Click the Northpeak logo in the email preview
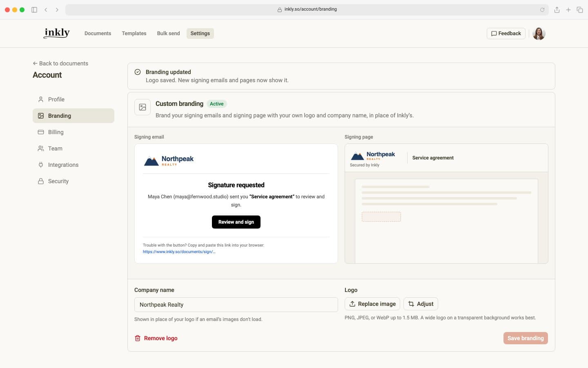The width and height of the screenshot is (588, 368). pyautogui.click(x=169, y=161)
